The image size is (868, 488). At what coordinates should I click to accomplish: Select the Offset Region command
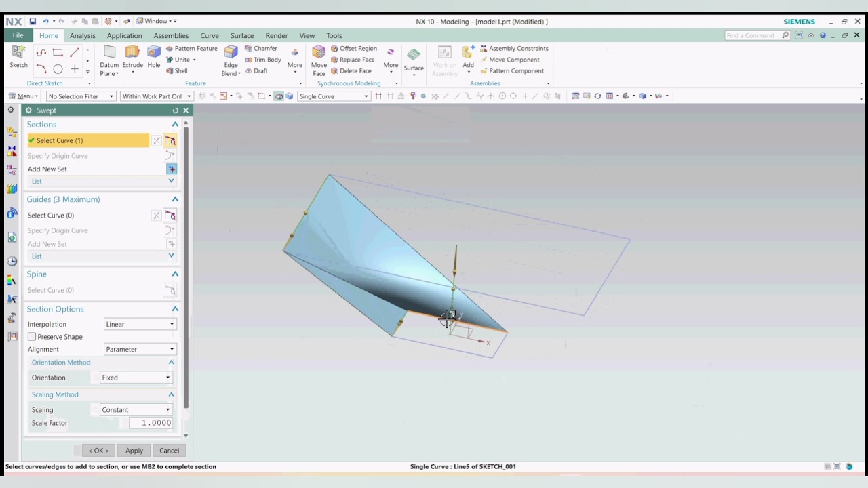[353, 48]
